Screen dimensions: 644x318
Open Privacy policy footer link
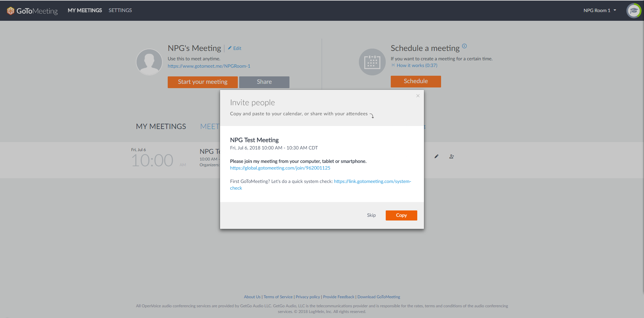(308, 297)
